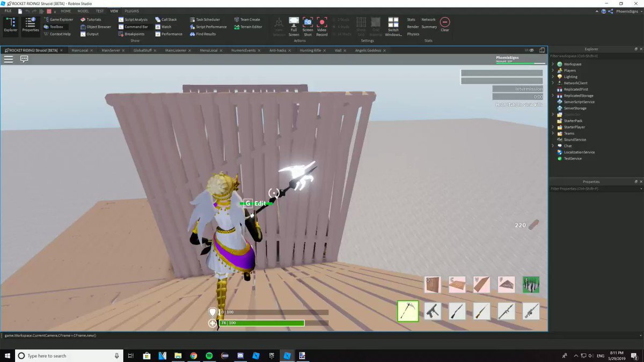Select the pickaxe hotbar slot
Screen dimensions: 644x362
[408, 311]
